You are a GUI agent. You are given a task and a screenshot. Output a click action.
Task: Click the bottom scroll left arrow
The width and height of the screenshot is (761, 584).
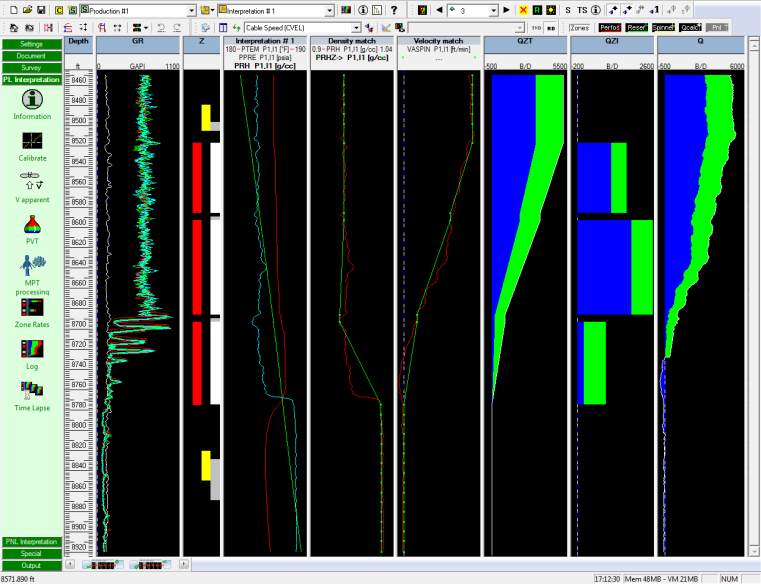[x=70, y=564]
